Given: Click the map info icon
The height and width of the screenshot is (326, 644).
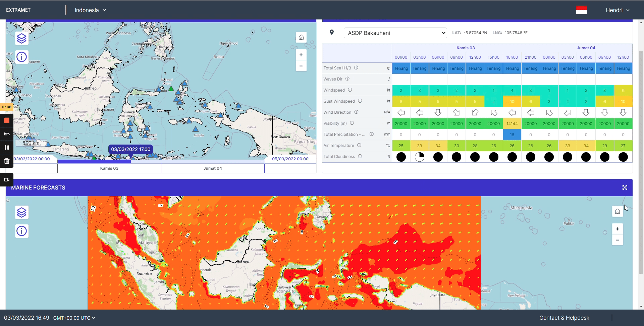Looking at the screenshot, I should point(21,57).
